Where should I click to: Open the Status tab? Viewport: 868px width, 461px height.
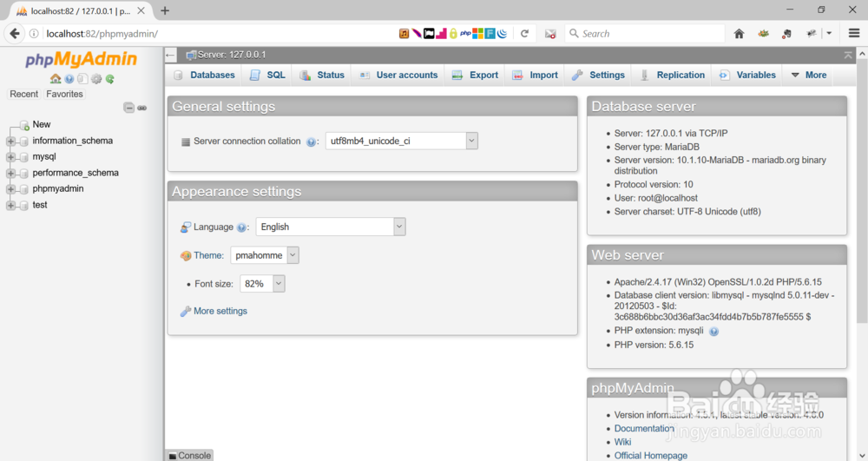tap(322, 76)
